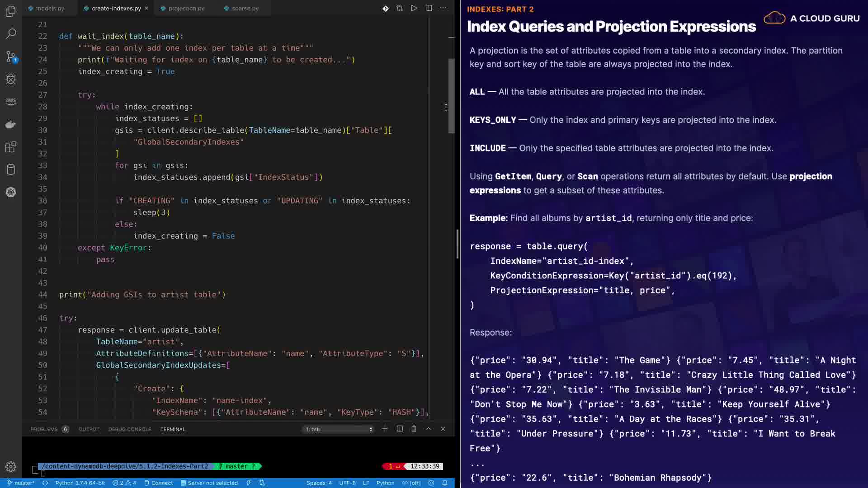Switch to the models.py tab
This screenshot has width=868, height=488.
50,8
